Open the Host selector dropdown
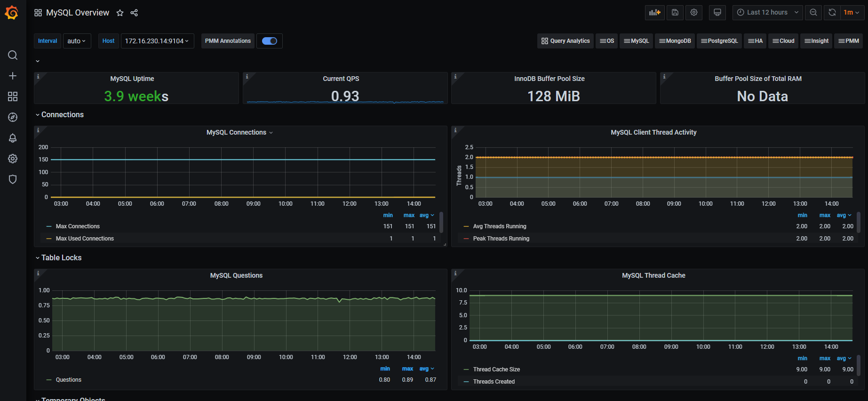This screenshot has width=868, height=401. tap(157, 41)
